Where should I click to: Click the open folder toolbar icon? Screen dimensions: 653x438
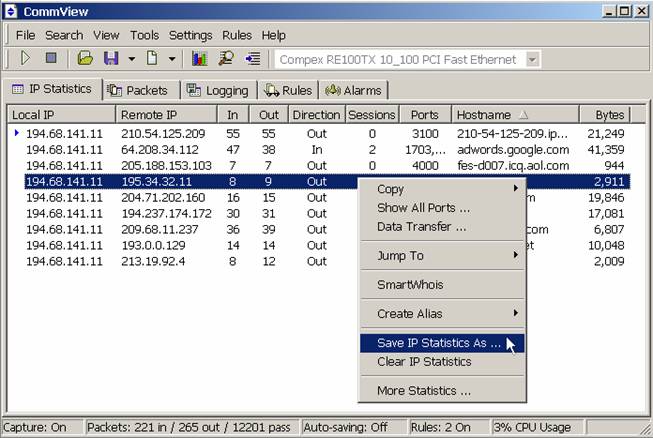86,59
